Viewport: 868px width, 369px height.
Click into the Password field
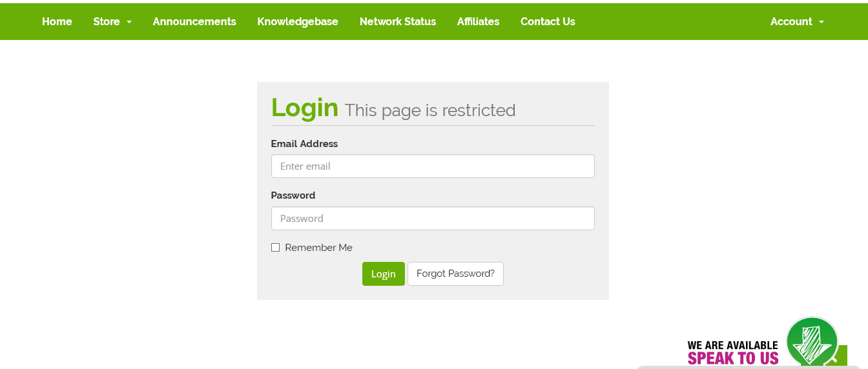[433, 218]
